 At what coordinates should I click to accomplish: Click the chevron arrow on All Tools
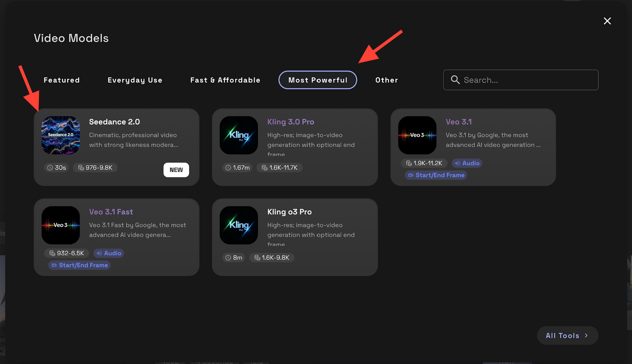[587, 335]
